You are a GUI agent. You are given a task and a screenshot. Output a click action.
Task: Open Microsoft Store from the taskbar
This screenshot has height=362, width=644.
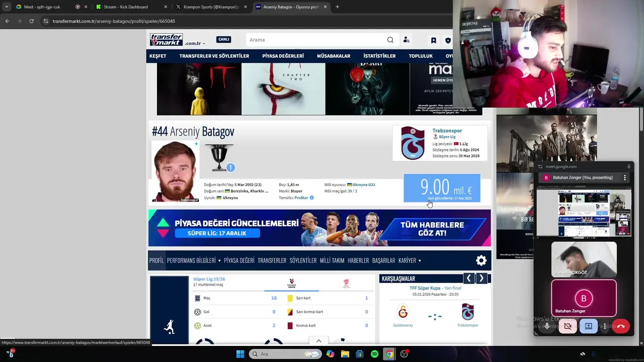[359, 354]
